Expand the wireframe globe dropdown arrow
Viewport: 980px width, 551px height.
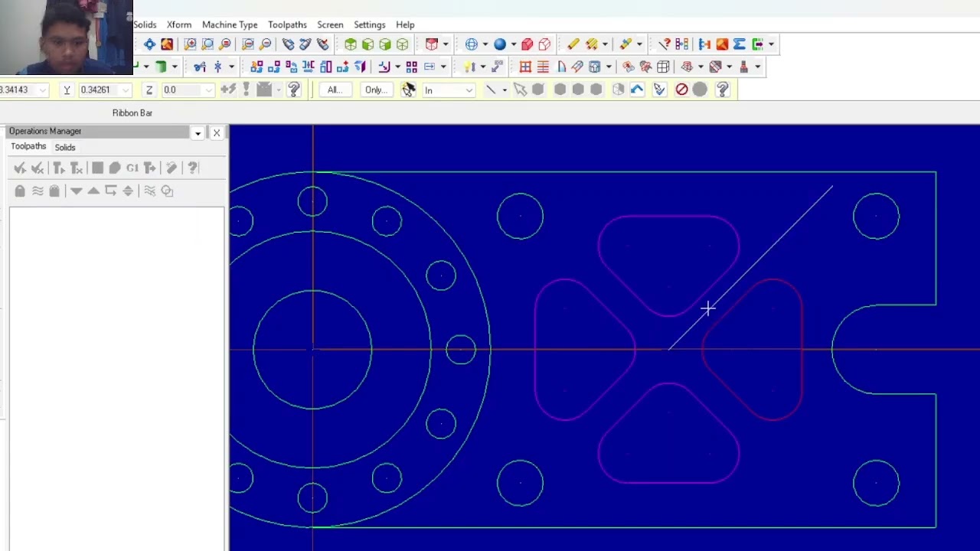[485, 44]
